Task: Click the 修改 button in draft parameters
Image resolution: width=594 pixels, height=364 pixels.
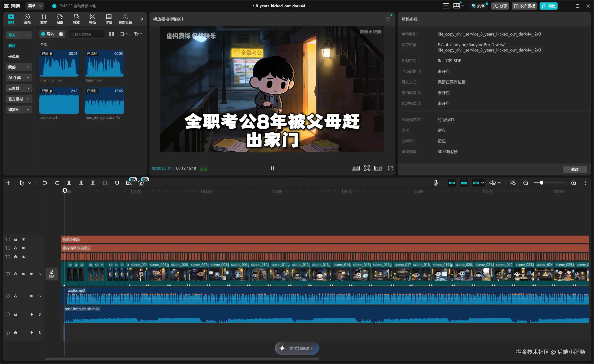Action: tap(575, 169)
